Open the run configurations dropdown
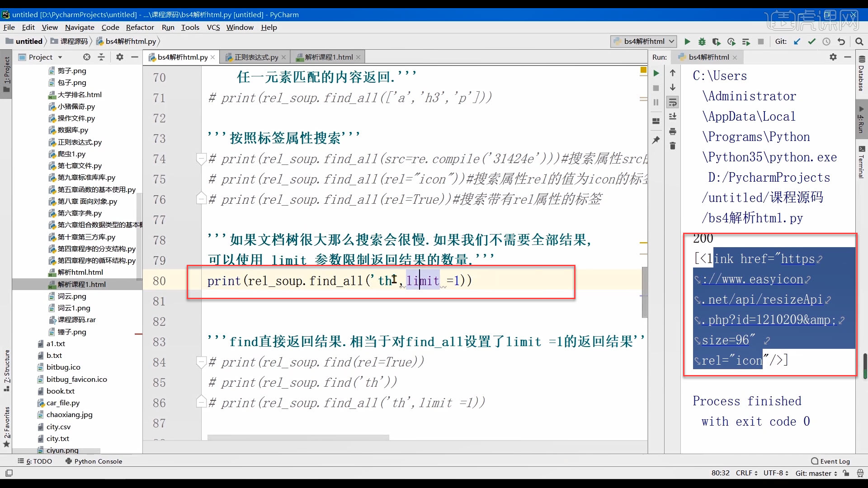This screenshot has height=488, width=868. [x=672, y=41]
